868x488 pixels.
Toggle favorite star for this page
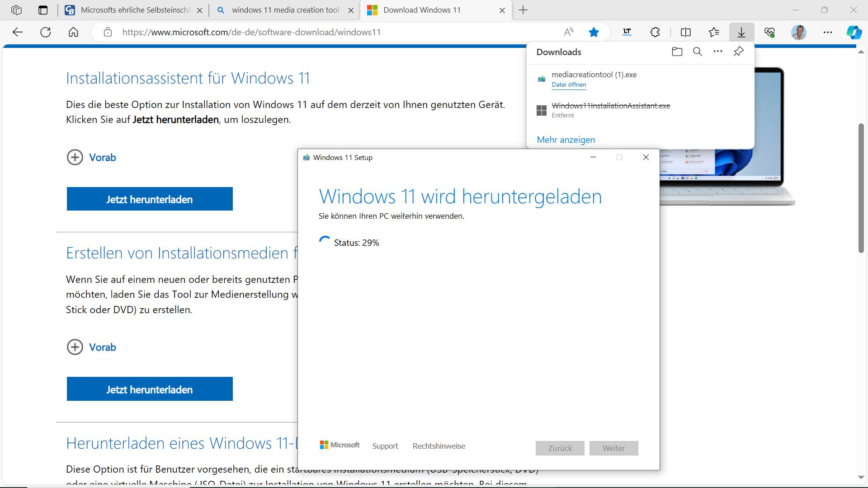pos(594,32)
